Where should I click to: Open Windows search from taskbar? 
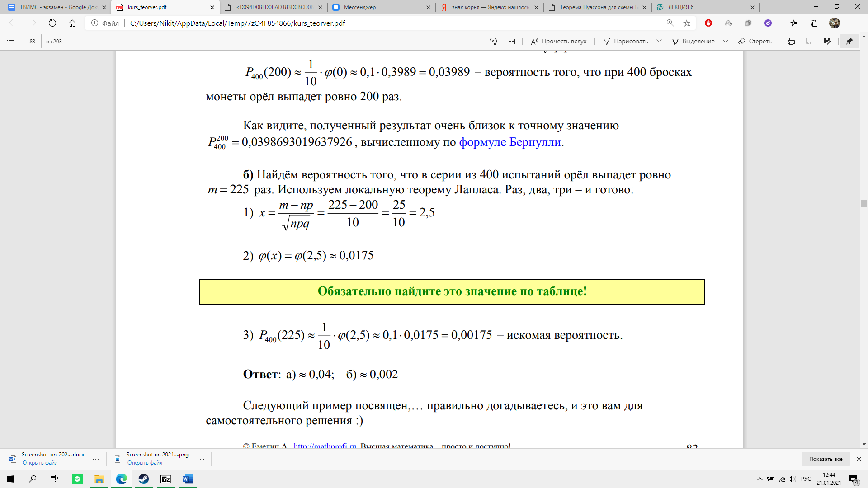tap(33, 479)
